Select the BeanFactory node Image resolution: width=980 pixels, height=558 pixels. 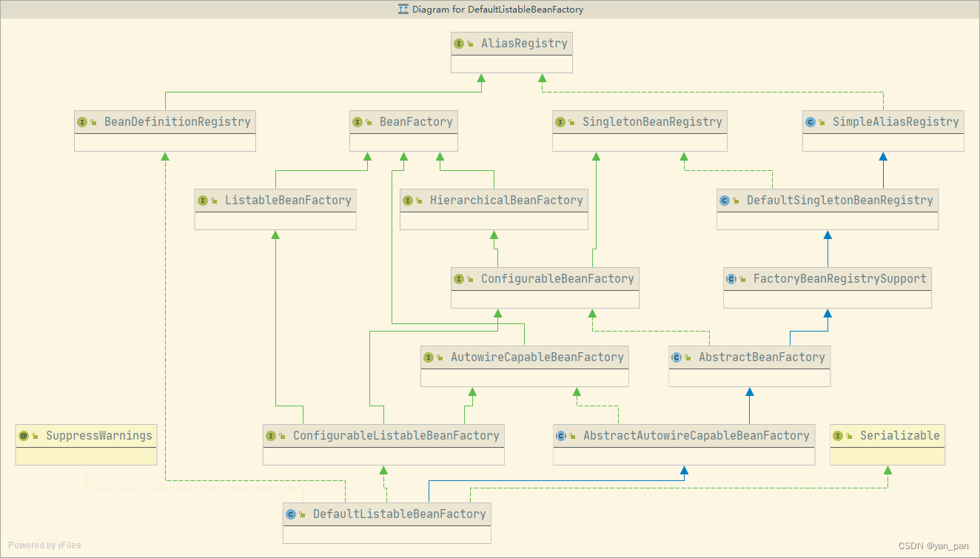[403, 131]
